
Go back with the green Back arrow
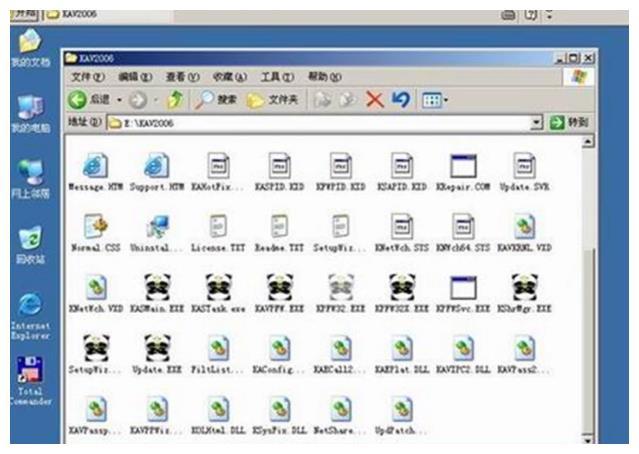click(x=77, y=99)
